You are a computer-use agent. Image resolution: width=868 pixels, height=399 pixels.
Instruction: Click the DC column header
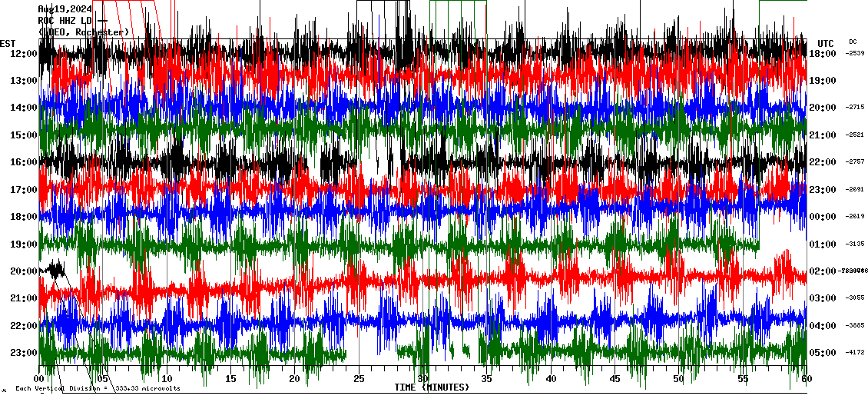click(x=853, y=42)
